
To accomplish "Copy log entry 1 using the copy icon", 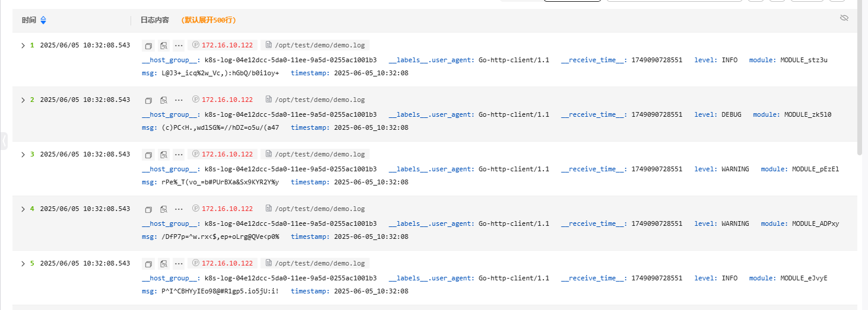I will [x=149, y=46].
